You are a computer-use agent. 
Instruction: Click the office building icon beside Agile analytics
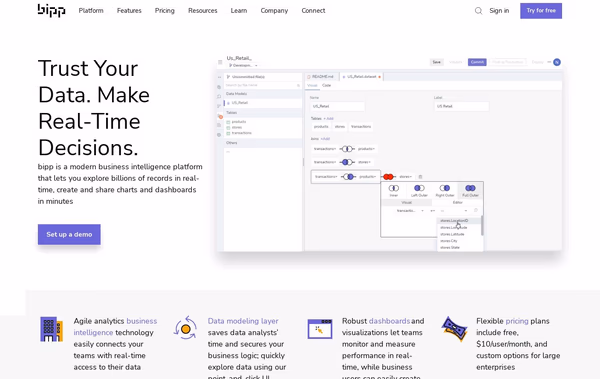point(51,329)
